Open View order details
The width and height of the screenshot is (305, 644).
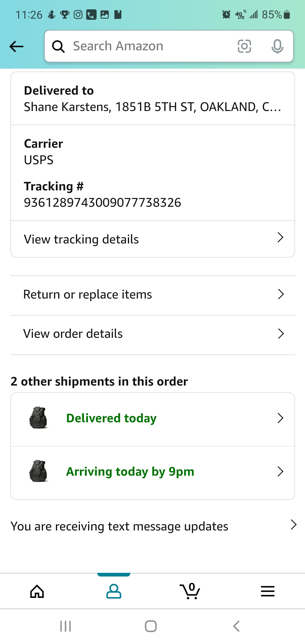click(73, 334)
